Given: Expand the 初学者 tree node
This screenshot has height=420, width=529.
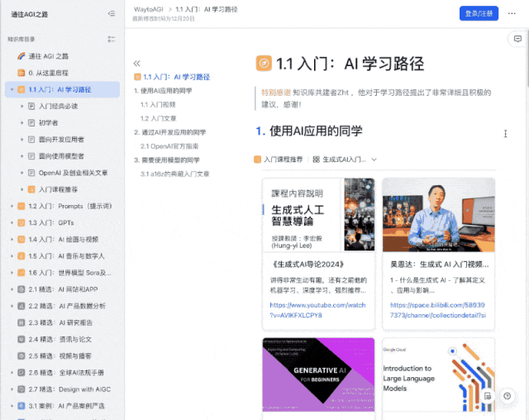Looking at the screenshot, I should pos(22,123).
